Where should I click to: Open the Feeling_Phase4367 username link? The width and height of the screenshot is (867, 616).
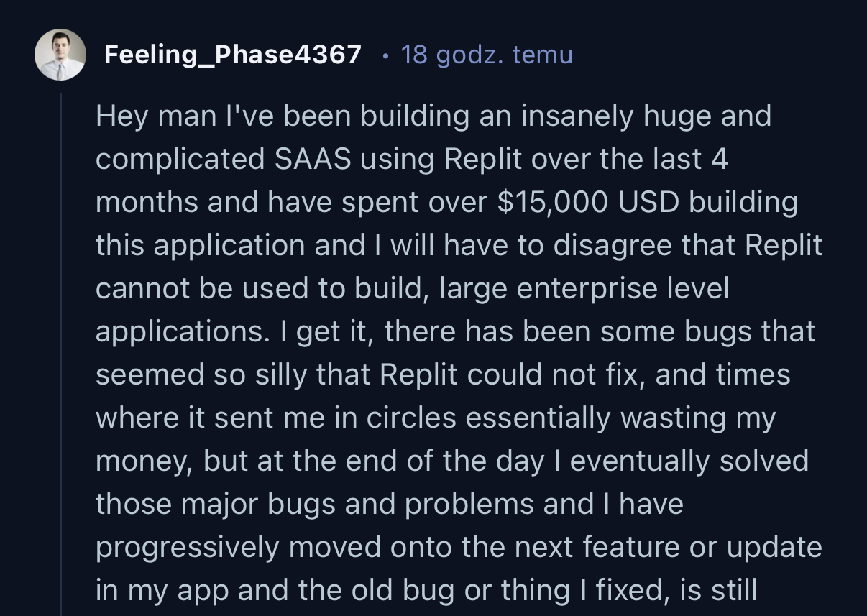pos(232,55)
